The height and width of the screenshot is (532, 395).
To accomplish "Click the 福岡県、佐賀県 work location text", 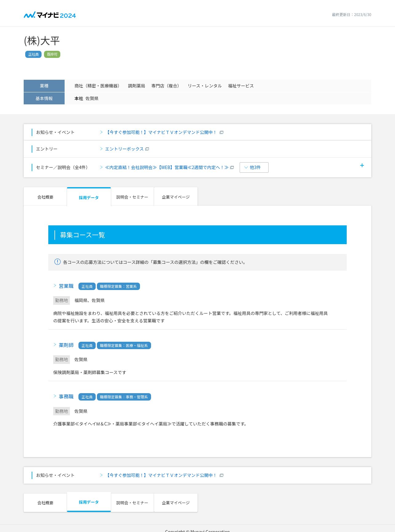I will [x=90, y=300].
